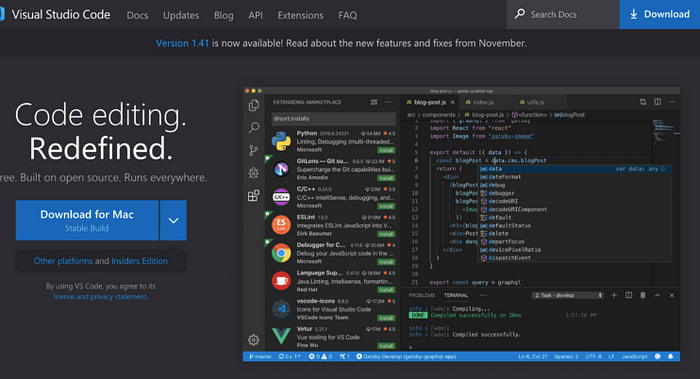Select the C/C++ extension icon
This screenshot has height=379, width=700.
281,197
